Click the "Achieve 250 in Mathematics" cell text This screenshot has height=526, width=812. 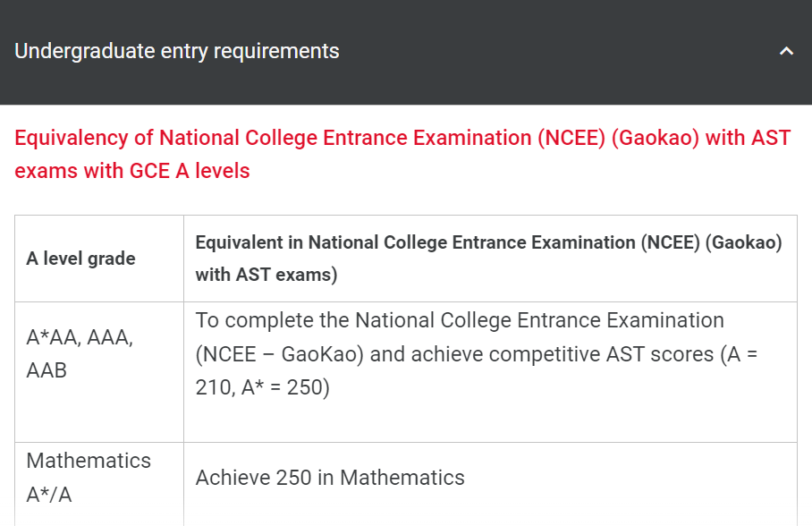330,478
